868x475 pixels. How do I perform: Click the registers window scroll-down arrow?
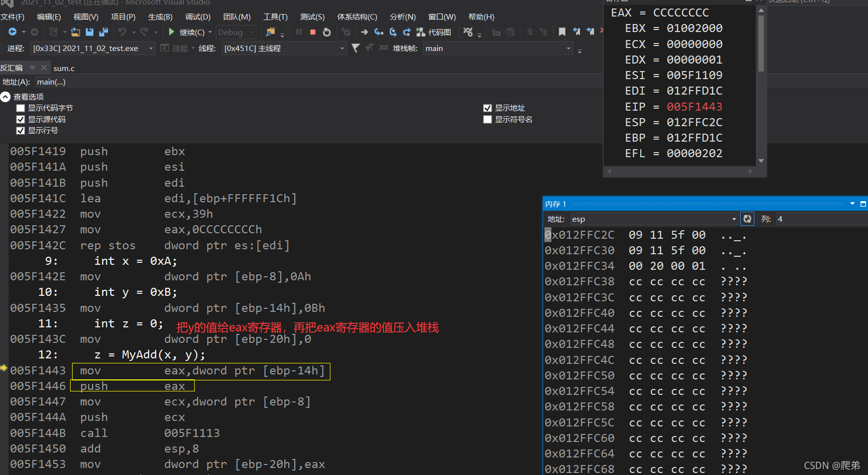pyautogui.click(x=761, y=161)
